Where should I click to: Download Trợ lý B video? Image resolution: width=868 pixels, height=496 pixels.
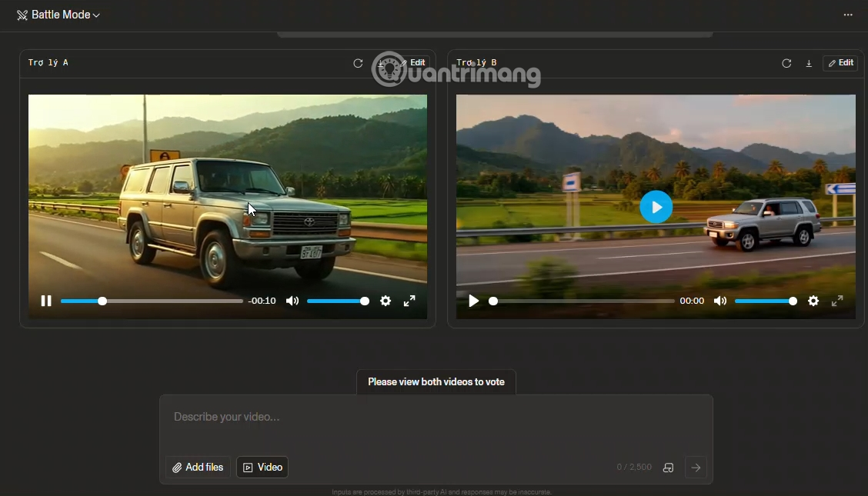click(809, 63)
